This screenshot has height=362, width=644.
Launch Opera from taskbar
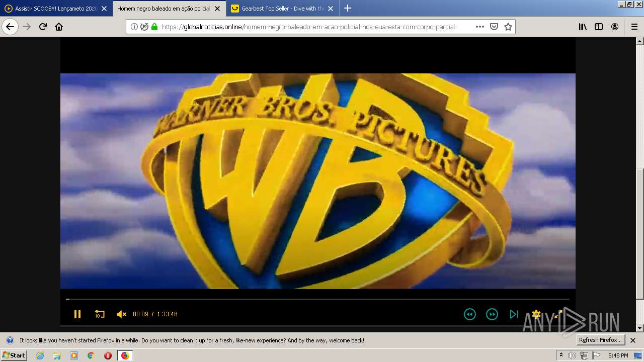tap(108, 355)
